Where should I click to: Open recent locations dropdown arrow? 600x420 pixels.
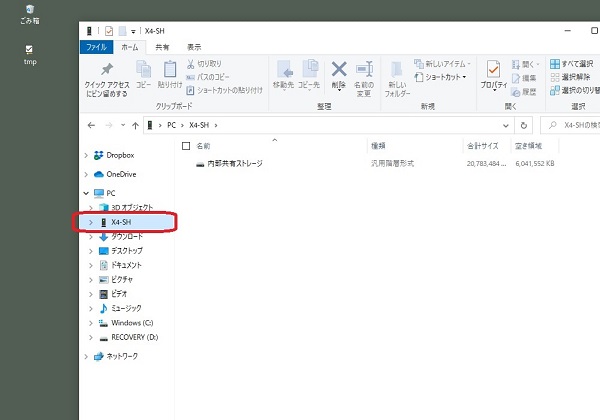coord(123,125)
